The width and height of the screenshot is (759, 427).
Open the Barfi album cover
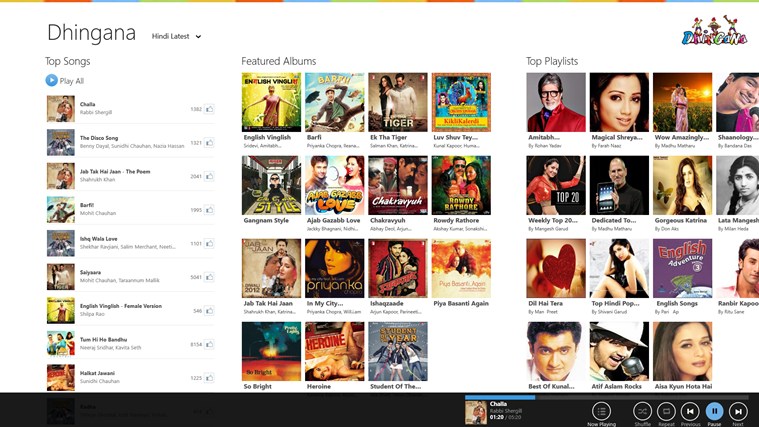click(334, 102)
